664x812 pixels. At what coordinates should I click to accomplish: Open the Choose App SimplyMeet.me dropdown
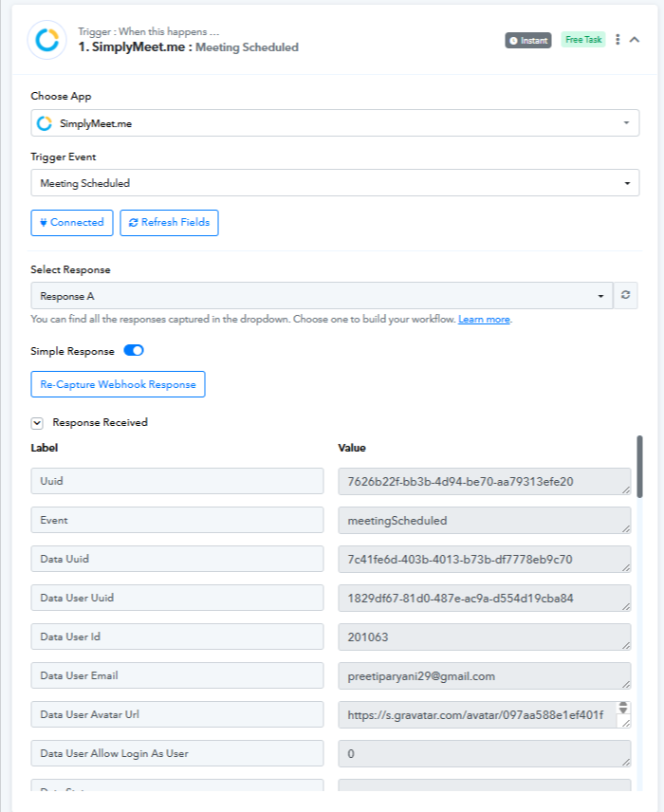335,123
